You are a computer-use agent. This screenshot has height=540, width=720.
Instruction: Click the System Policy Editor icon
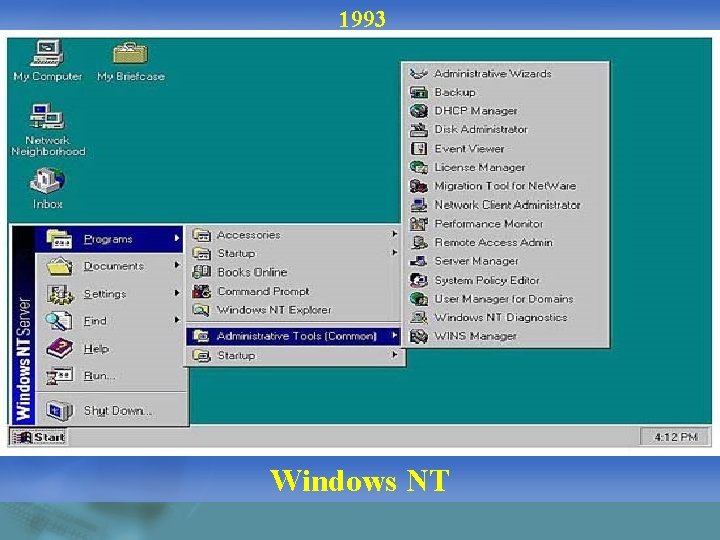(x=418, y=280)
